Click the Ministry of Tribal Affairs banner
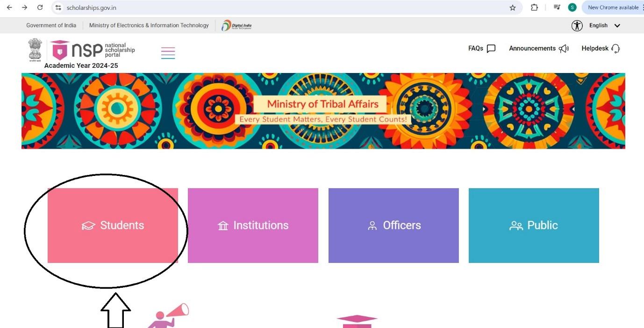The image size is (644, 328). click(x=323, y=111)
